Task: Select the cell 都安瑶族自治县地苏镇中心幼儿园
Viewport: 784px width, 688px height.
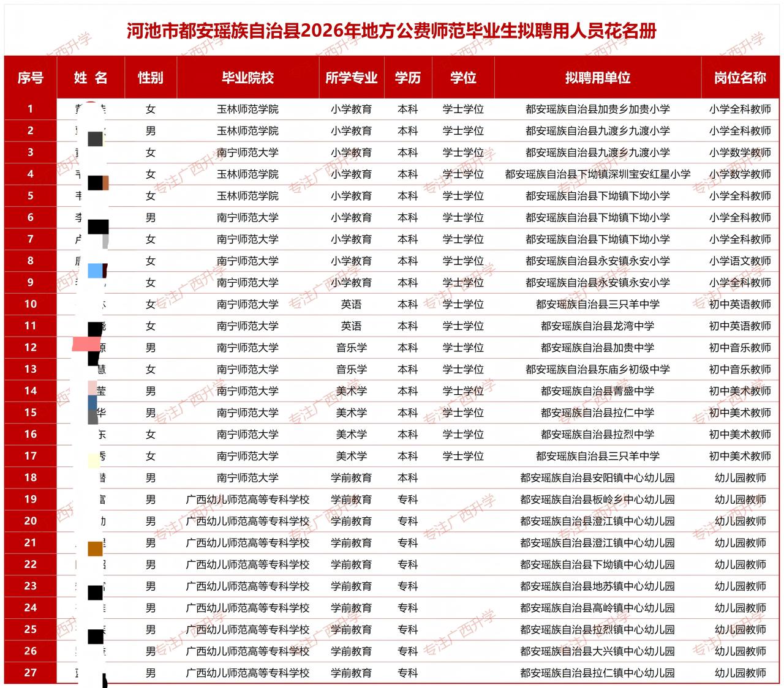Action: (598, 586)
